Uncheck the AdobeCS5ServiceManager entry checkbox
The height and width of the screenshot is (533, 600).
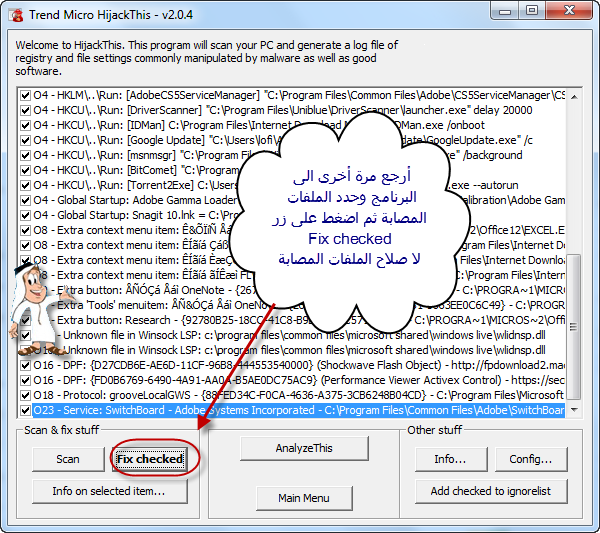point(25,95)
